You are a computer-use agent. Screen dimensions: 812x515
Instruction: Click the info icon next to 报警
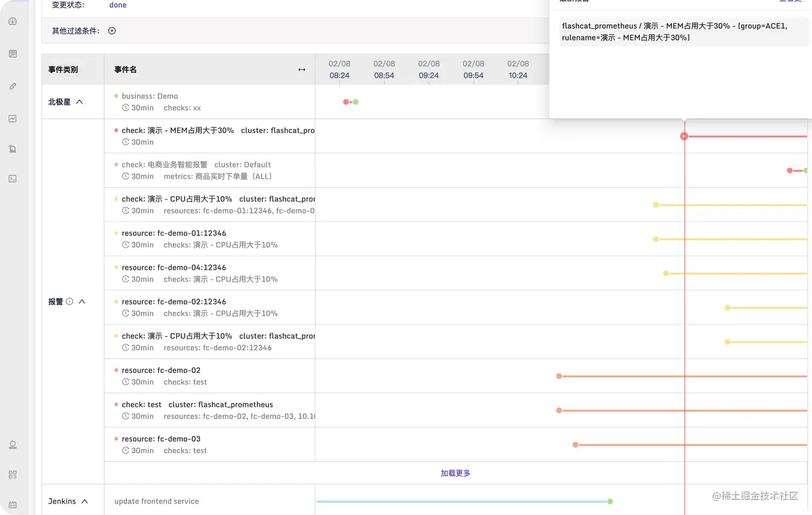(69, 301)
